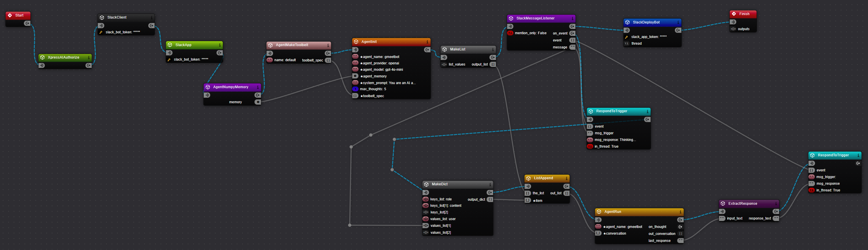Image resolution: width=868 pixels, height=250 pixels.
Task: Click the AgentRun last_response output port
Action: coord(680,240)
